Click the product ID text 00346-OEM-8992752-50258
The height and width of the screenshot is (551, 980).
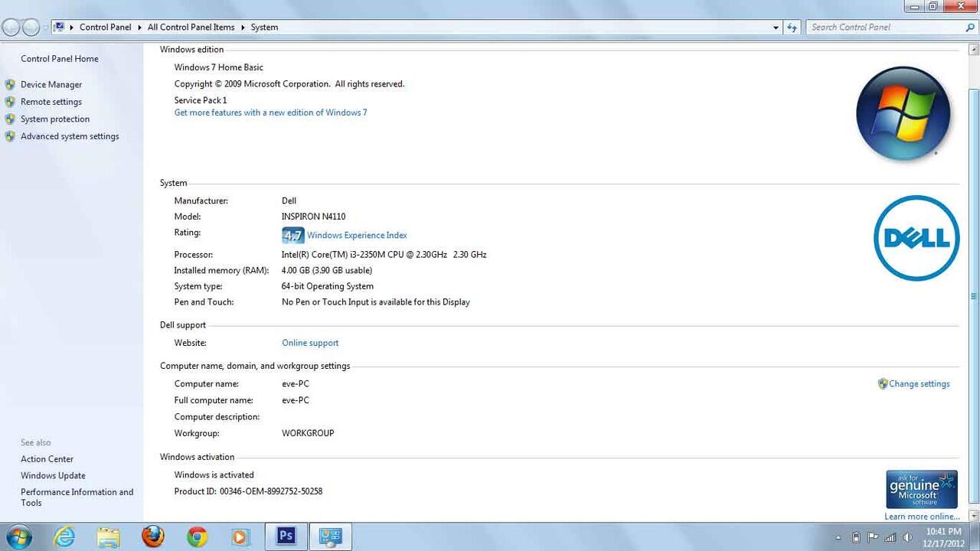(x=271, y=491)
